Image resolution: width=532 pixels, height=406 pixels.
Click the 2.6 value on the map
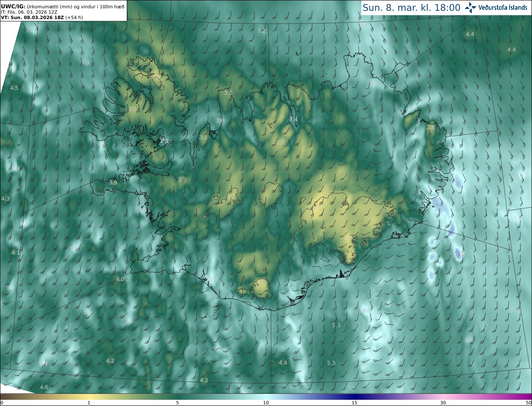pyautogui.click(x=133, y=109)
